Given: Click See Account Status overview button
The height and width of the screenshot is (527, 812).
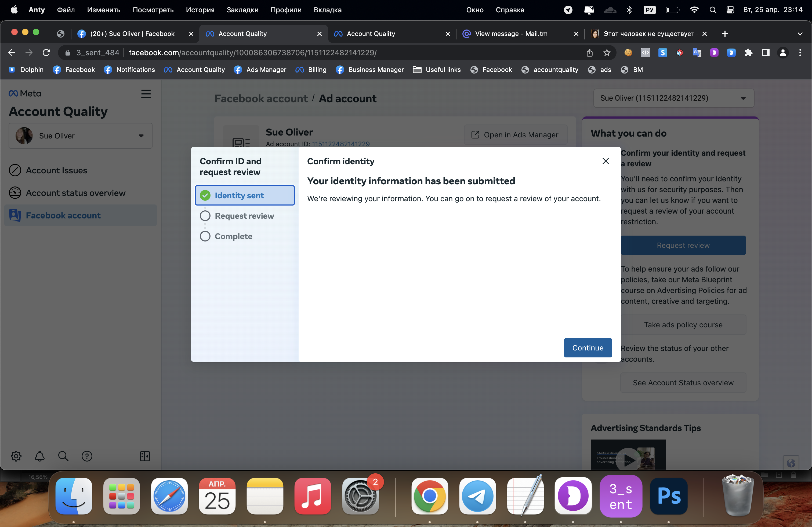Looking at the screenshot, I should [x=683, y=382].
